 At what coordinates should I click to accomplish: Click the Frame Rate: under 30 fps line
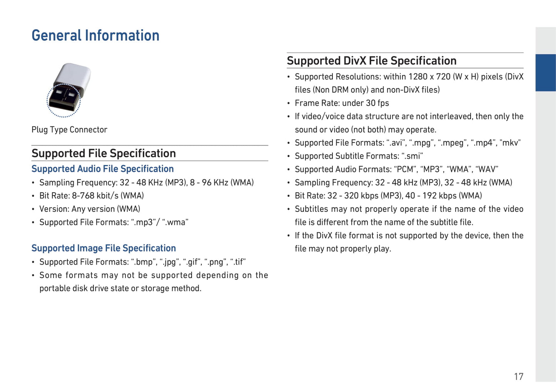tap(342, 103)
